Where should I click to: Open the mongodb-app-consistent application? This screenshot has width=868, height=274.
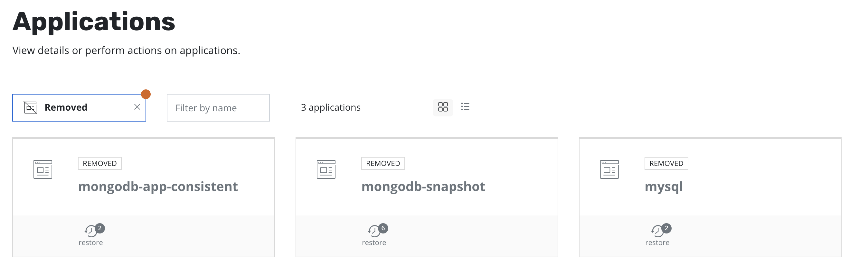[x=158, y=187]
